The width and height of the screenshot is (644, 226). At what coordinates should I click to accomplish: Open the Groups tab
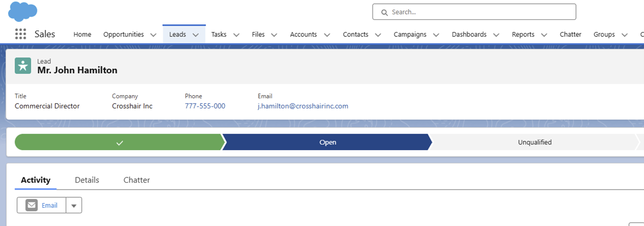(x=604, y=34)
